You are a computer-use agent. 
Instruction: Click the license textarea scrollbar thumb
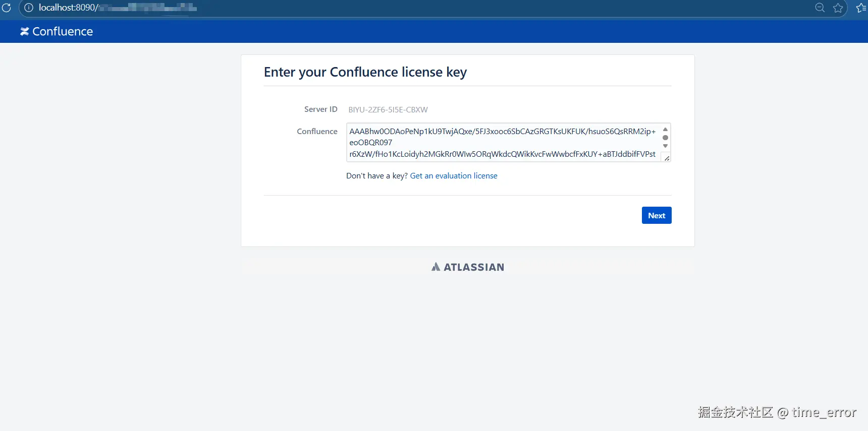point(665,138)
